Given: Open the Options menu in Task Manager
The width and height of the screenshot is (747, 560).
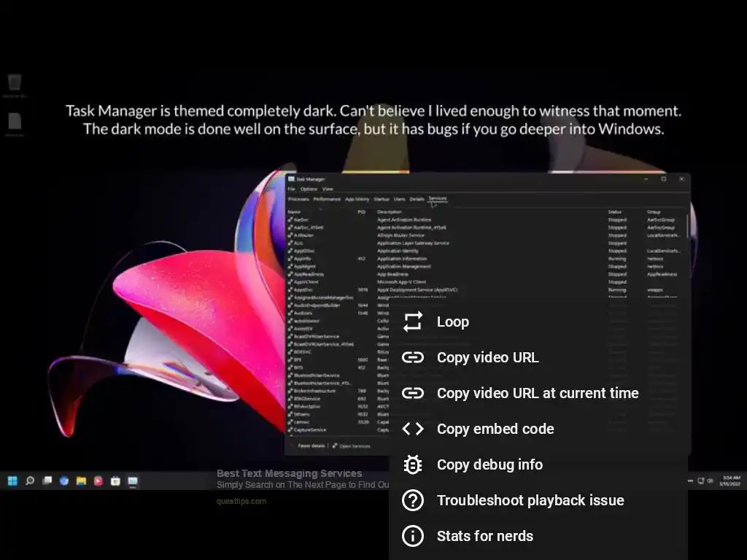Looking at the screenshot, I should (309, 189).
